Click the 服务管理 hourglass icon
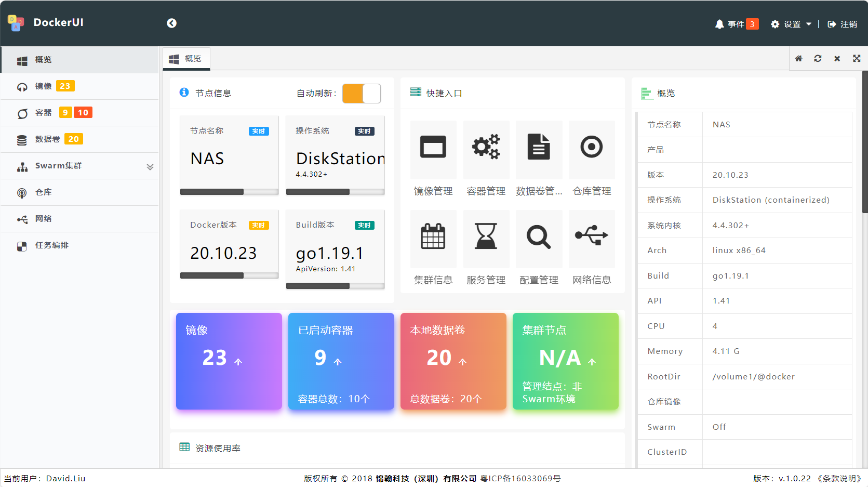Screen dimensions: 868x487 pos(486,237)
